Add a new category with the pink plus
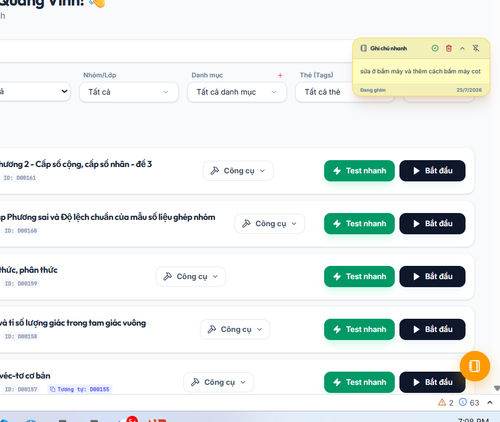 click(280, 75)
